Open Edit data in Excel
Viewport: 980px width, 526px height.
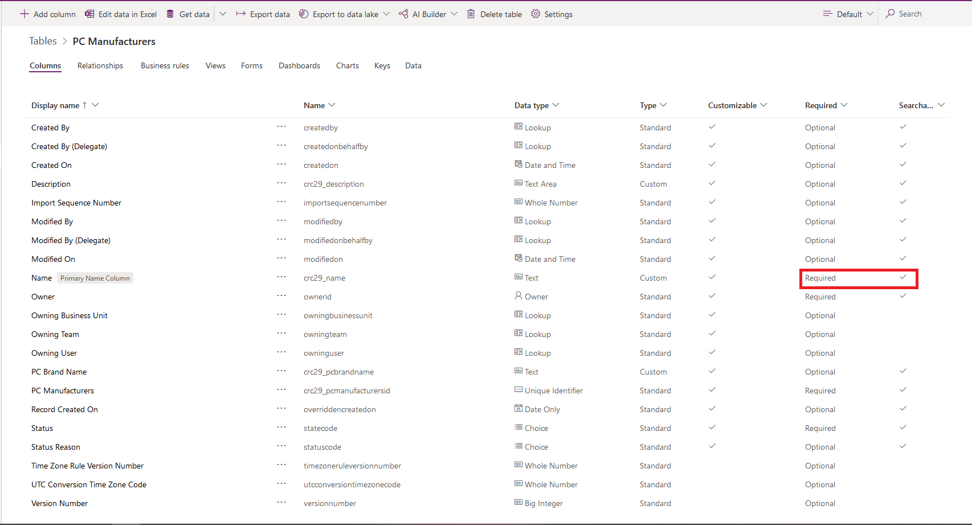point(121,14)
